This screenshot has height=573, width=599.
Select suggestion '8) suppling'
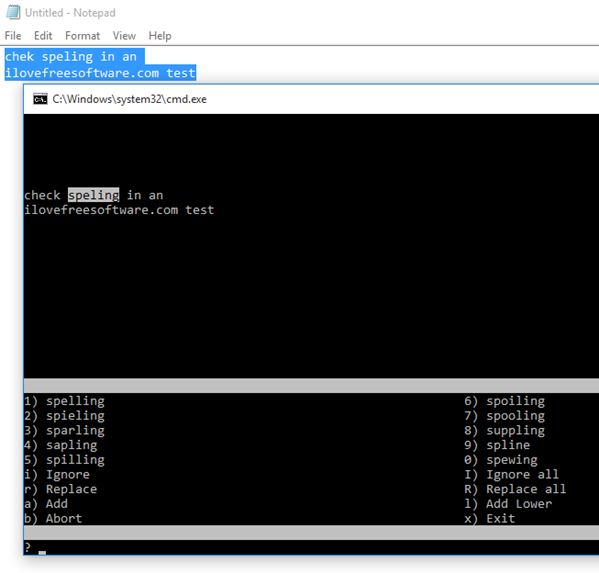[x=505, y=430]
